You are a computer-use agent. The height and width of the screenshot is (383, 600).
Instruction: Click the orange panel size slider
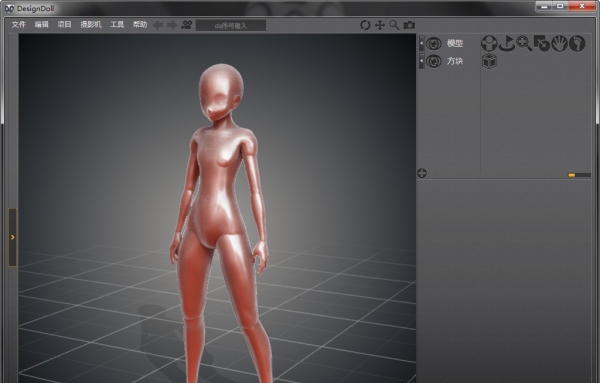(x=572, y=175)
